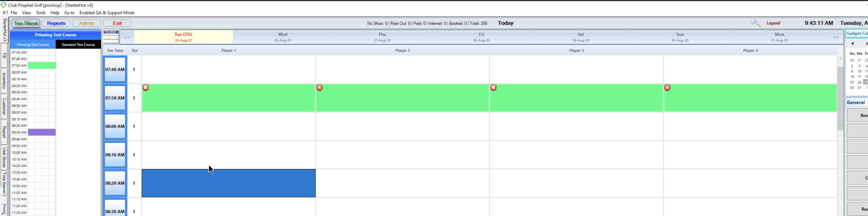Remove Player 2 from 07:50 AM booking
This screenshot has width=868, height=216.
point(319,88)
